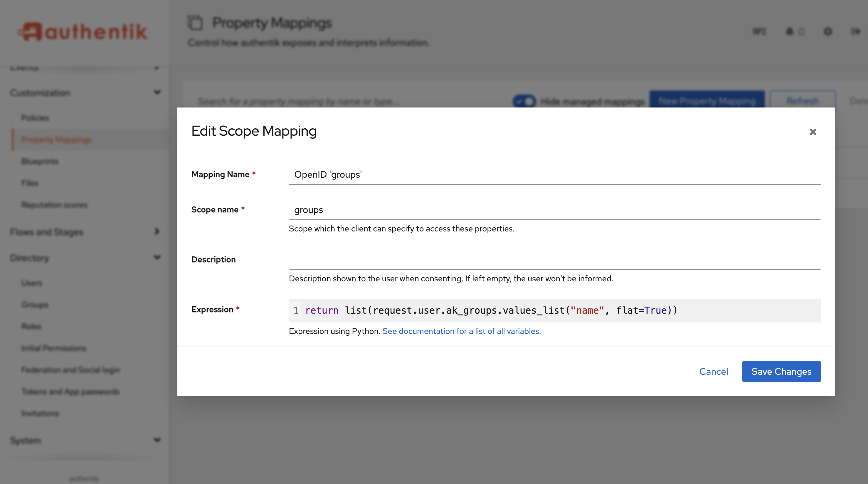Open notifications bell icon

(790, 31)
